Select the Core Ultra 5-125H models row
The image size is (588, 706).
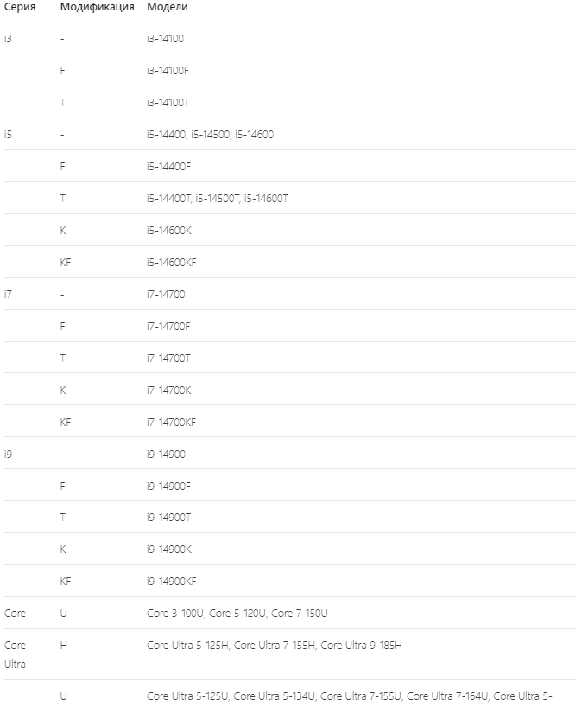point(290,655)
